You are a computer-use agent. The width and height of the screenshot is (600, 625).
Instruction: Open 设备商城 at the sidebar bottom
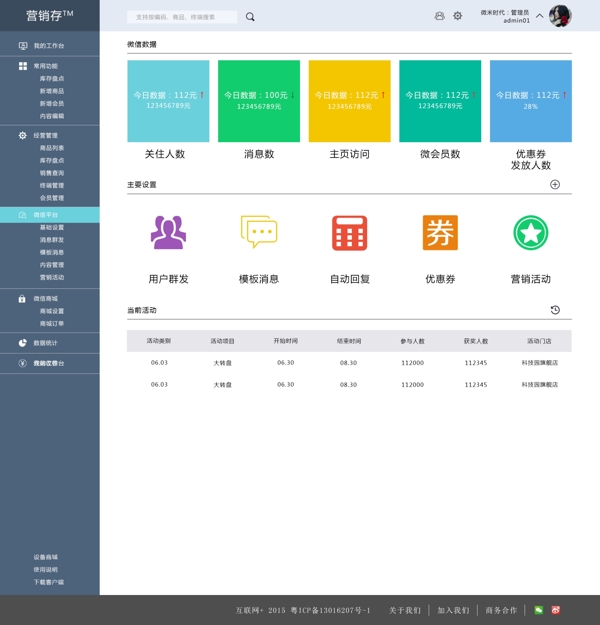coord(45,557)
